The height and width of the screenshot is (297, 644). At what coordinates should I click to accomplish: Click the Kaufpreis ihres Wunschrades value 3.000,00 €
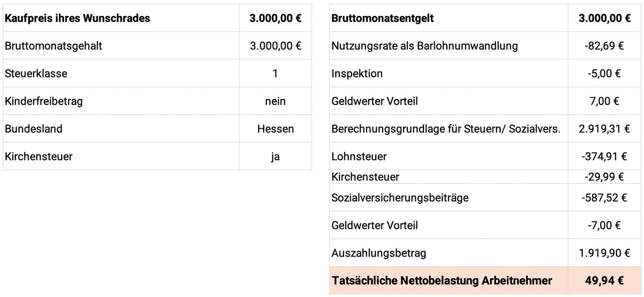(275, 18)
